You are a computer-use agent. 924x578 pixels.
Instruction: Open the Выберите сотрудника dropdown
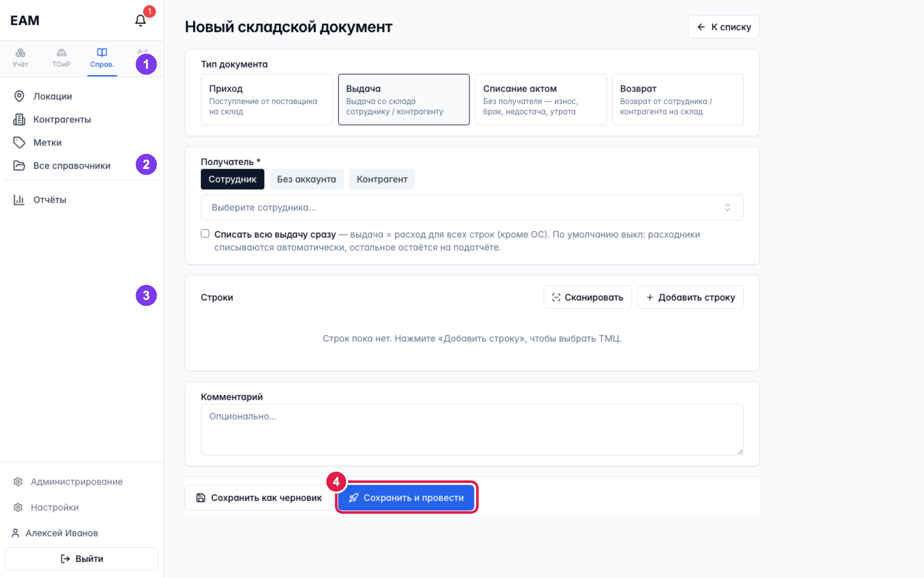click(472, 207)
